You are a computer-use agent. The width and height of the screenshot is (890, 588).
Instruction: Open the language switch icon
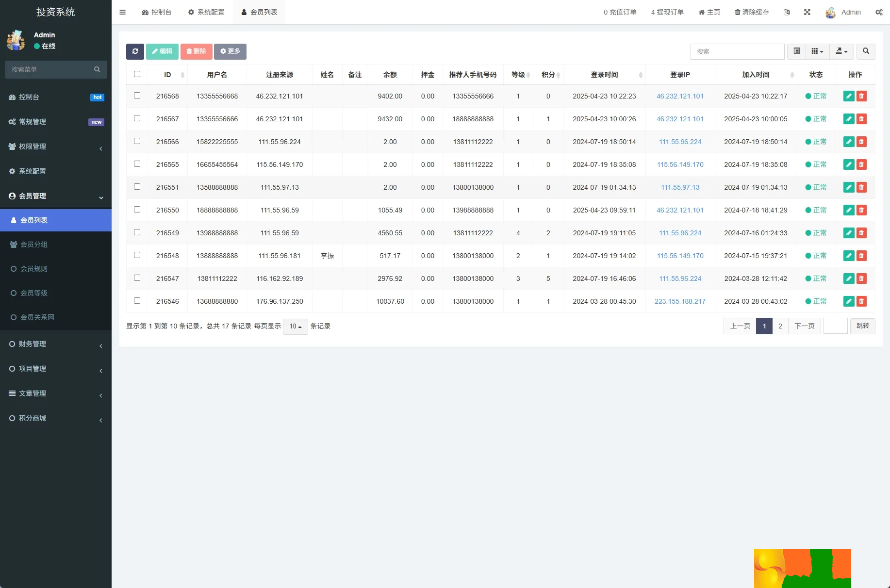click(x=787, y=12)
